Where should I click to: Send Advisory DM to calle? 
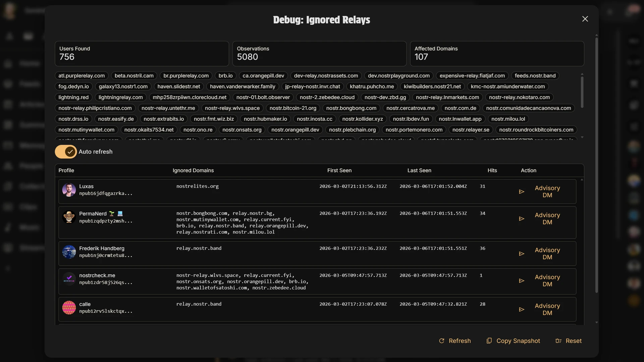[547, 310]
